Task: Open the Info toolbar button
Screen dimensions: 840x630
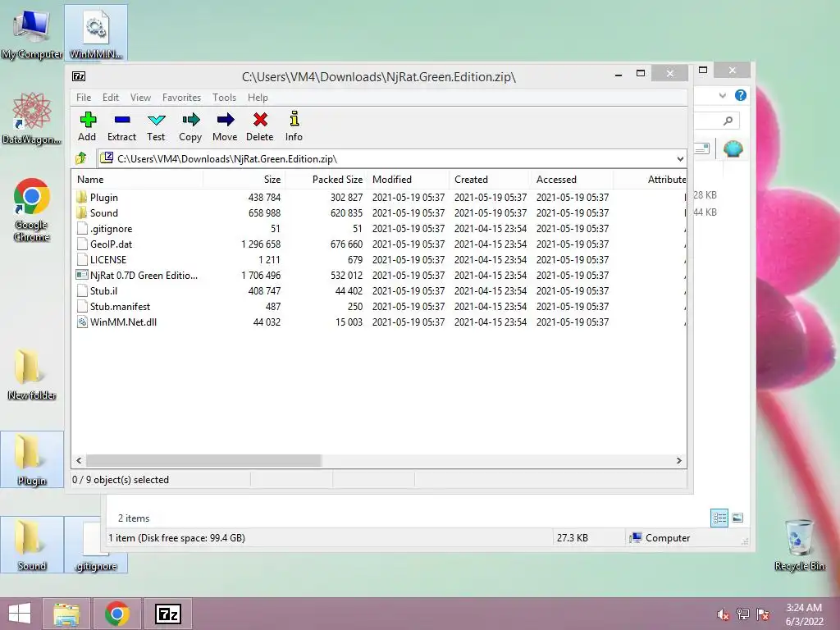Action: 294,127
